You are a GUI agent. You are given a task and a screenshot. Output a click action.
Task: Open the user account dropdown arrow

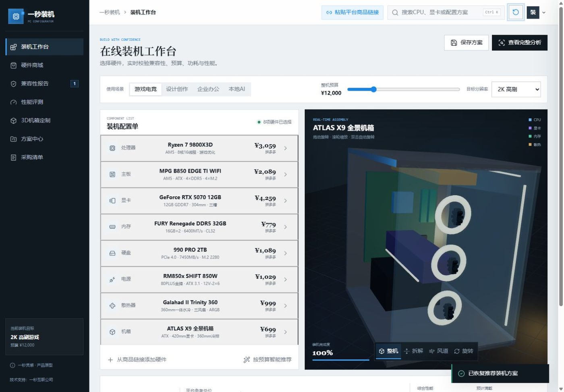(x=544, y=12)
